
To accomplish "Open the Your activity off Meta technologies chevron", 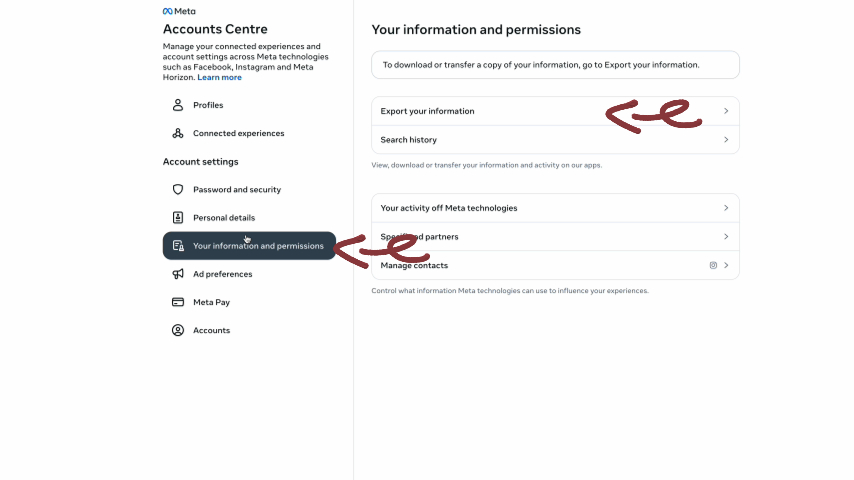I will click(726, 208).
